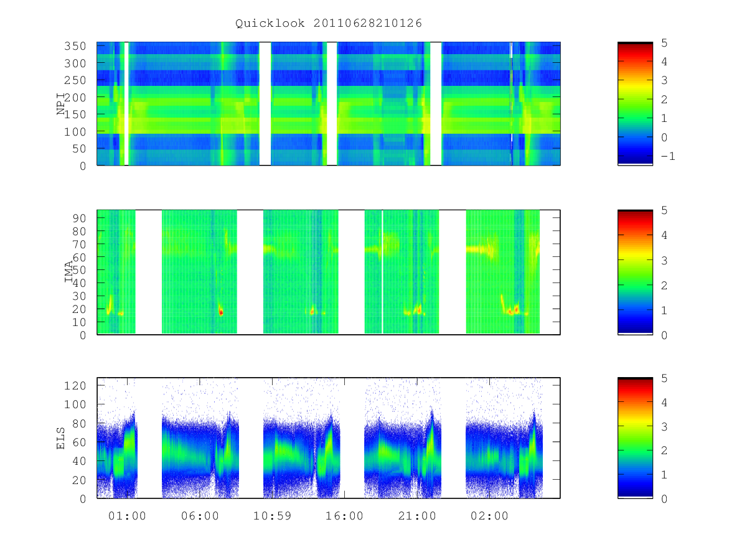
Task: Click the IMA y-axis tick 30
Action: click(78, 296)
